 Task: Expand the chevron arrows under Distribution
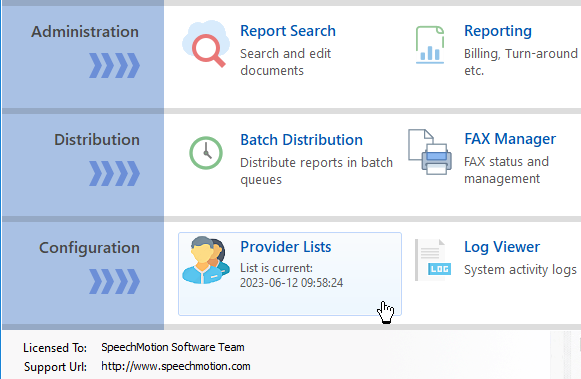114,173
